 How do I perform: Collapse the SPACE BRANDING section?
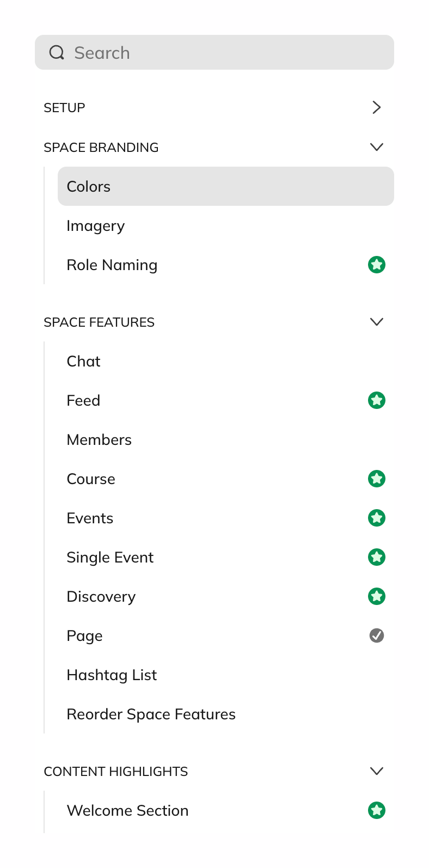click(376, 147)
